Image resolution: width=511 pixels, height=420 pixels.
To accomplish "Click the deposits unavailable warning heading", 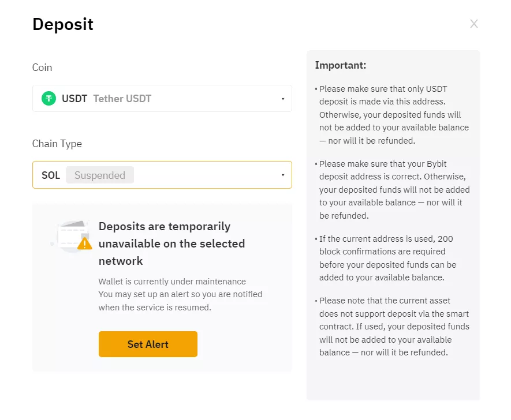I will [171, 243].
